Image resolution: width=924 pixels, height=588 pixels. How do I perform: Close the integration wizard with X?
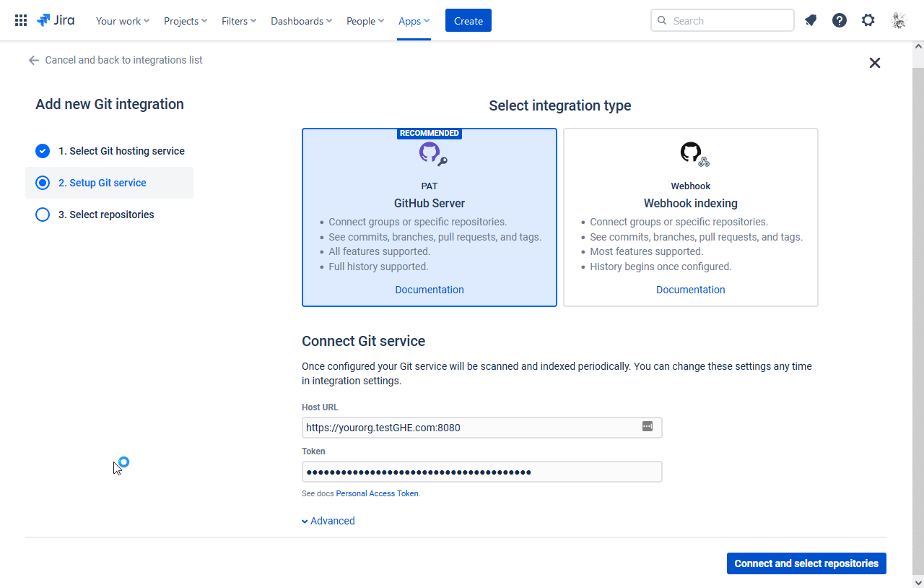875,63
